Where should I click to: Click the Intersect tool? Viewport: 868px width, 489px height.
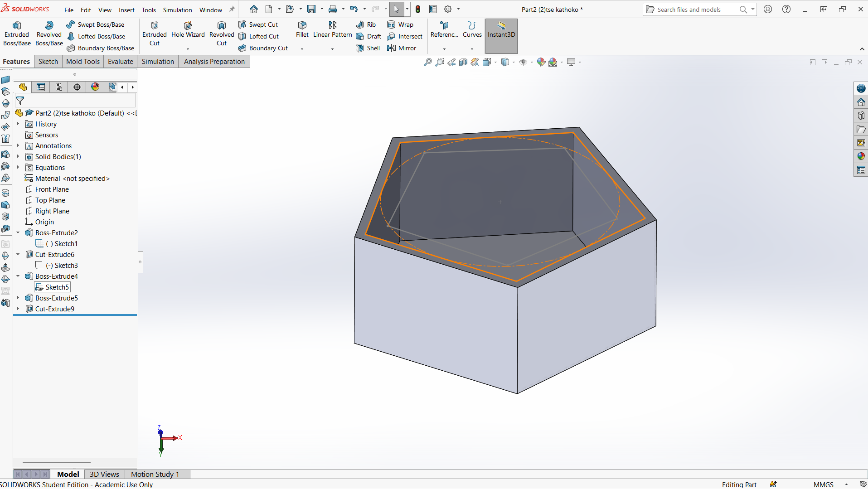pyautogui.click(x=405, y=36)
